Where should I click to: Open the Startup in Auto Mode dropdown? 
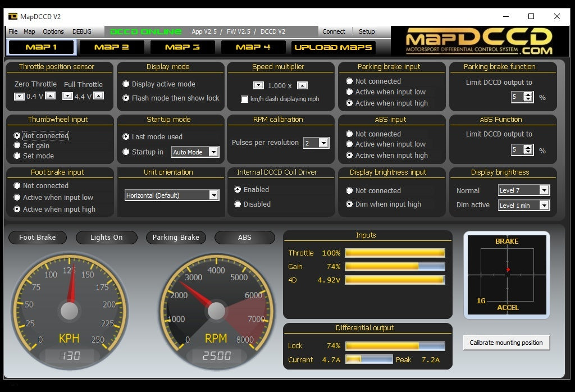point(195,152)
